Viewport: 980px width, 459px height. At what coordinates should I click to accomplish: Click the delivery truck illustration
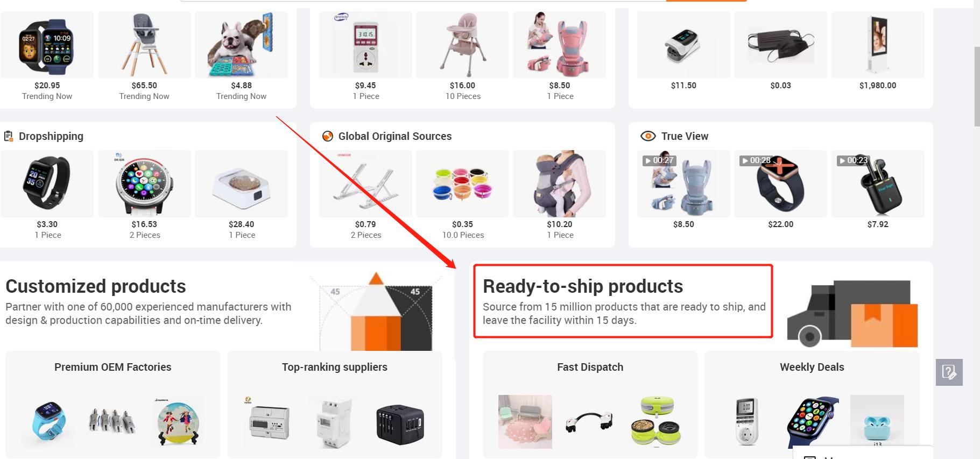tap(852, 313)
